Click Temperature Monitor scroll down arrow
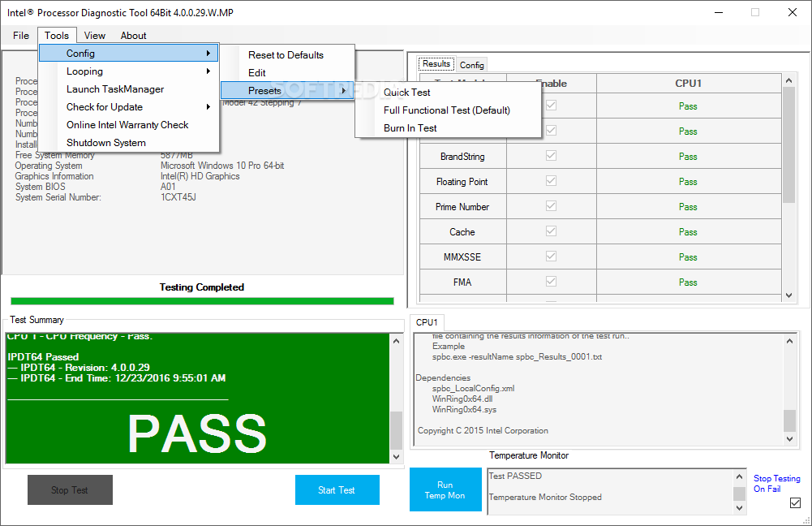 point(740,508)
